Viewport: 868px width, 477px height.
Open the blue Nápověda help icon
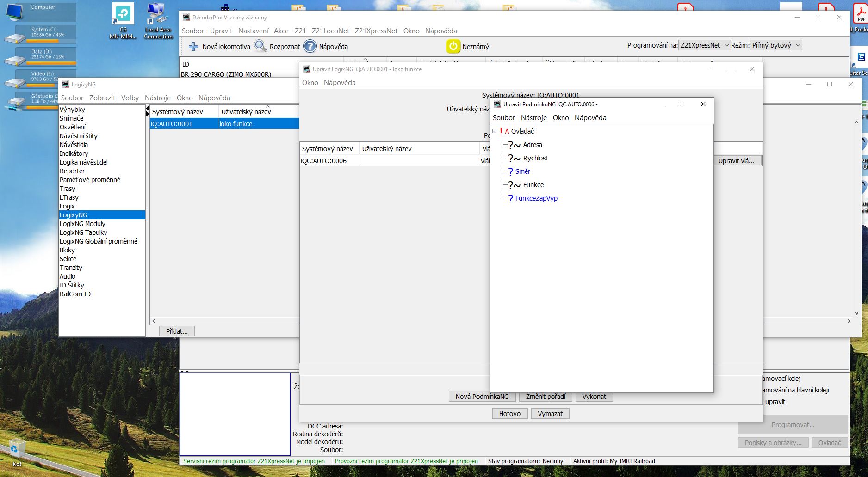coord(310,46)
